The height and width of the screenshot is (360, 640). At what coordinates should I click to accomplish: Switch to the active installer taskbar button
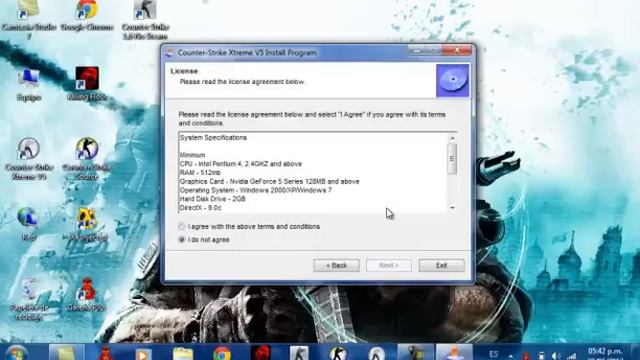click(x=454, y=353)
